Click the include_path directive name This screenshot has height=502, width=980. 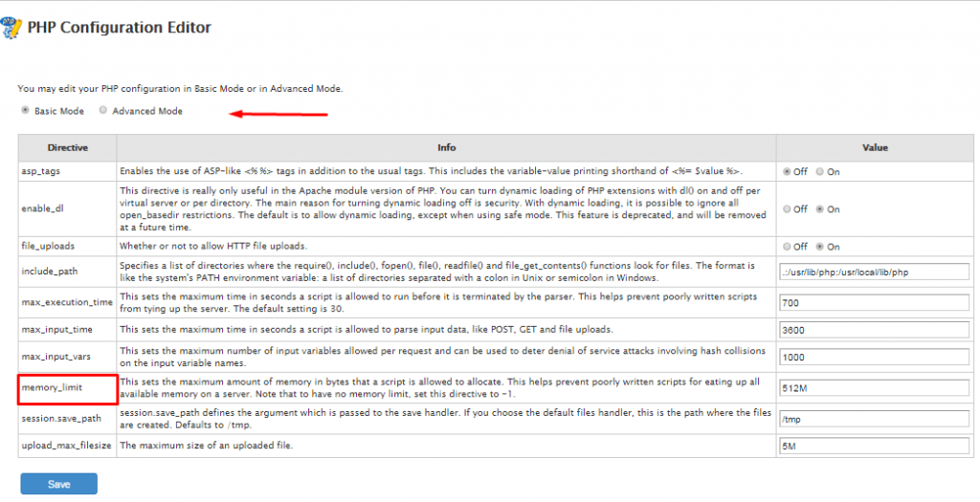(50, 273)
